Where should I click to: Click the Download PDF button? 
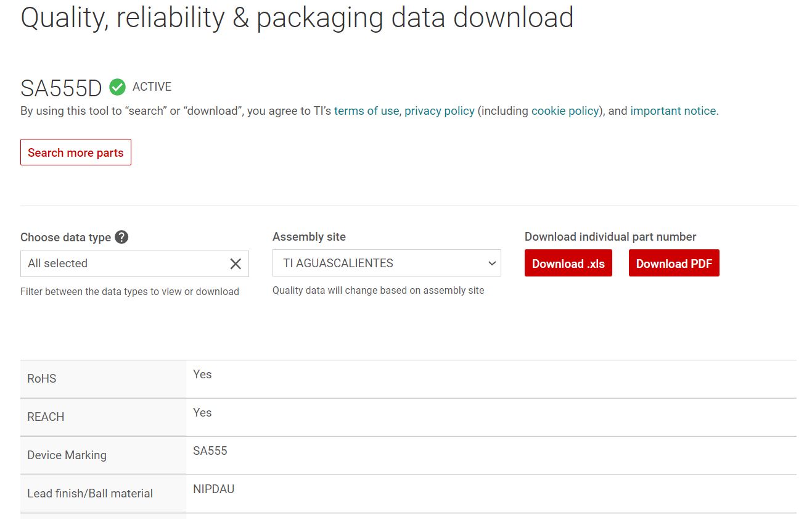coord(674,264)
